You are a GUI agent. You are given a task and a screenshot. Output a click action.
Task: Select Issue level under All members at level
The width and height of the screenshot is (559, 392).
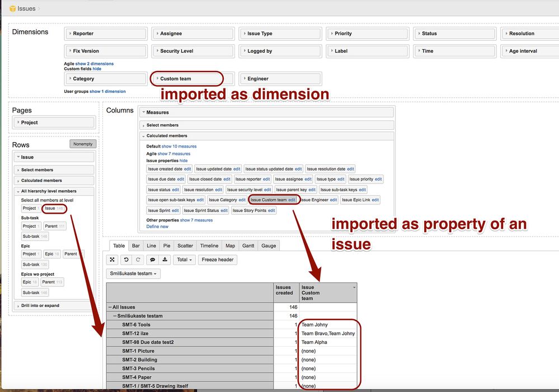[x=54, y=209]
